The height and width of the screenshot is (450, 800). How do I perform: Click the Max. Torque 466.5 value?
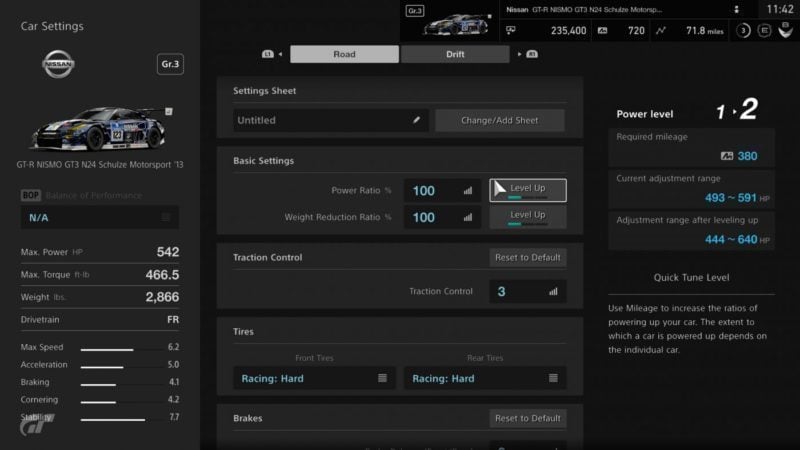[162, 274]
